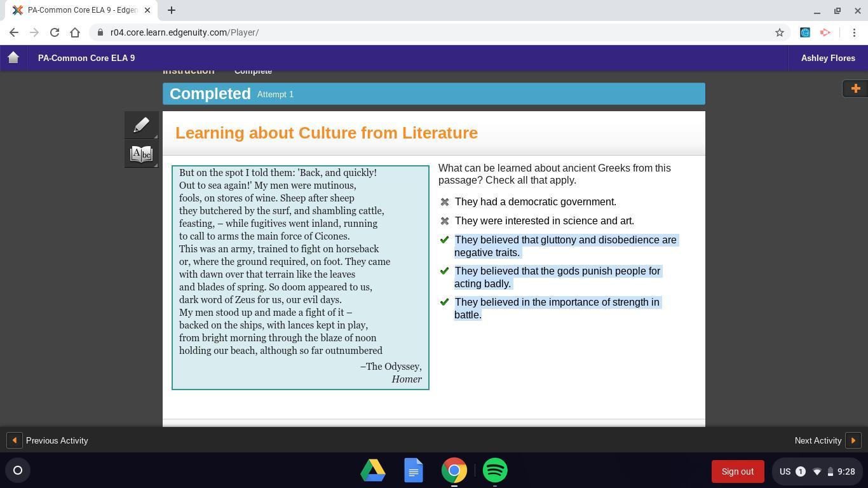Screen dimensions: 868x488
Task: Select the PA-Common Core ELA 9 browser tab
Action: pos(80,10)
